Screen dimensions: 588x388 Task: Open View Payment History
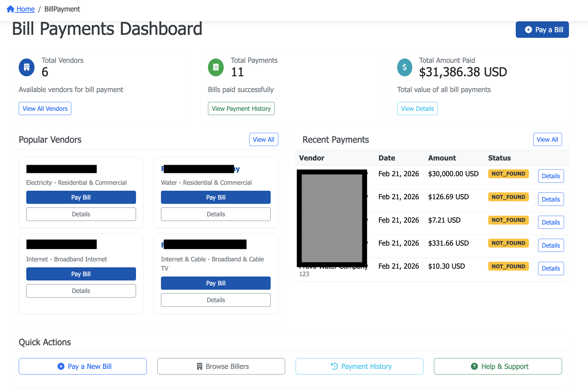click(x=241, y=109)
